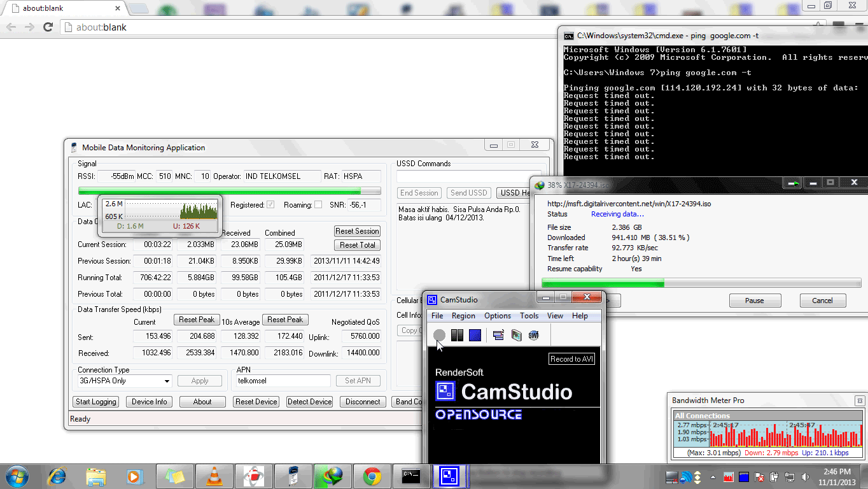Image resolution: width=868 pixels, height=489 pixels.
Task: Click the End Session USSD button
Action: point(419,193)
